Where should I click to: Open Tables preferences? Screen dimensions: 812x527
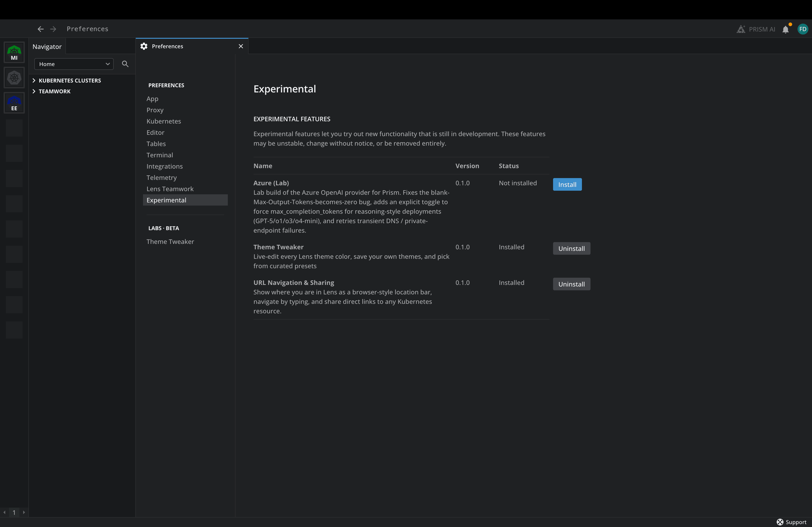185,144
